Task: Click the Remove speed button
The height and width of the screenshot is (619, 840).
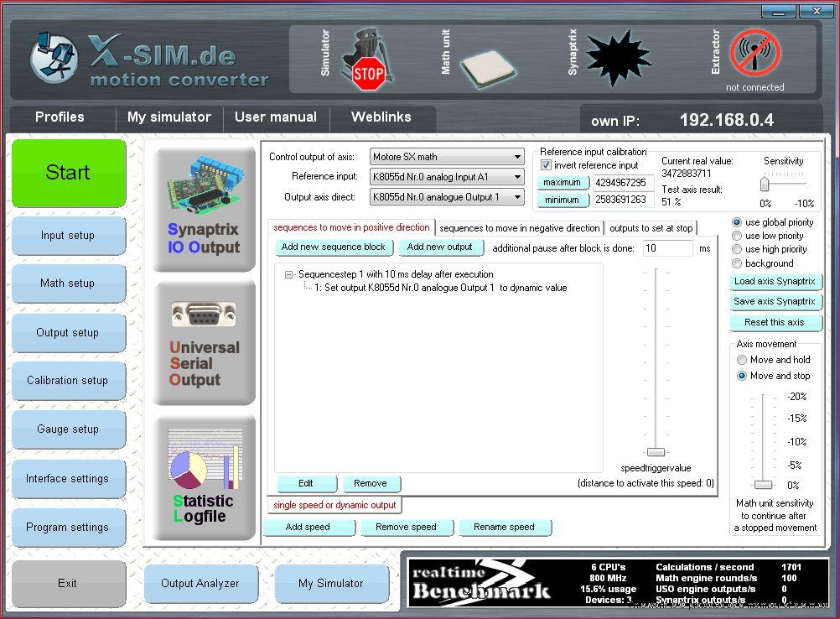Action: pos(407,528)
